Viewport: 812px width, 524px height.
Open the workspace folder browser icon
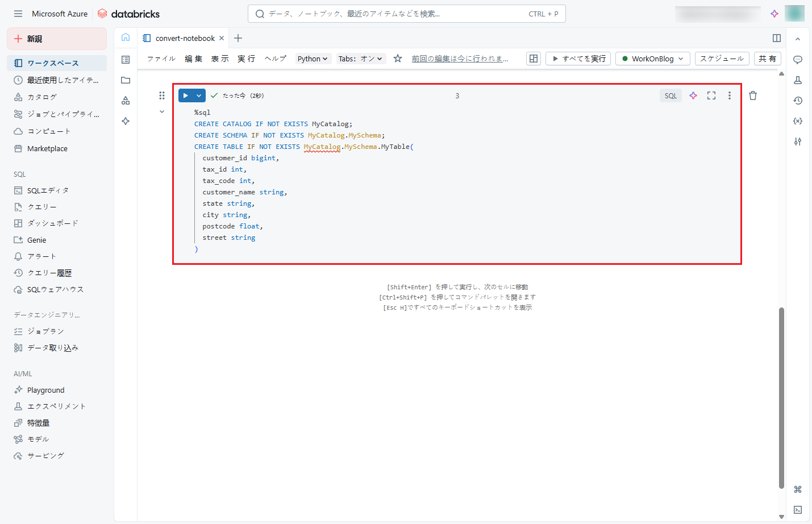(126, 80)
